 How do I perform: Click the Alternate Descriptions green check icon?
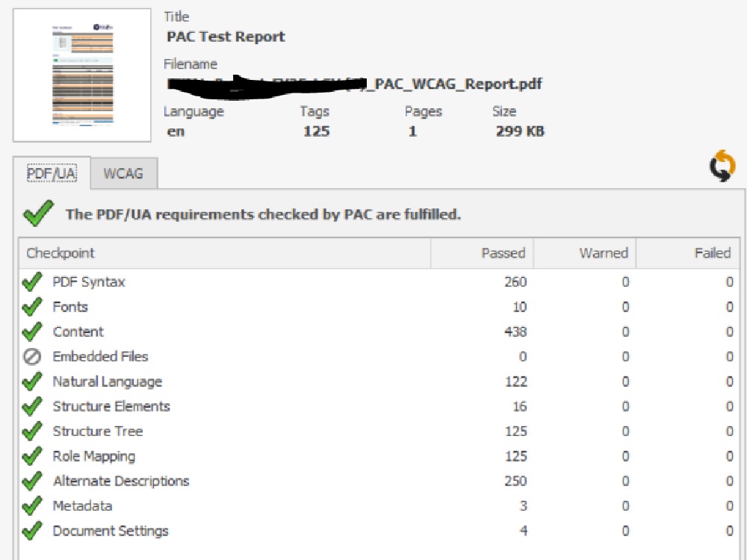tap(32, 480)
